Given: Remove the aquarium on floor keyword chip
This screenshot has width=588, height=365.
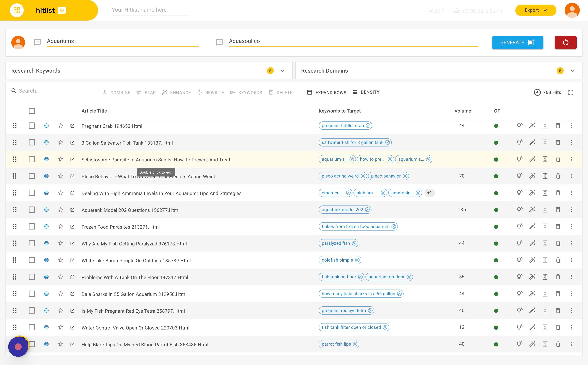Looking at the screenshot, I should (409, 277).
